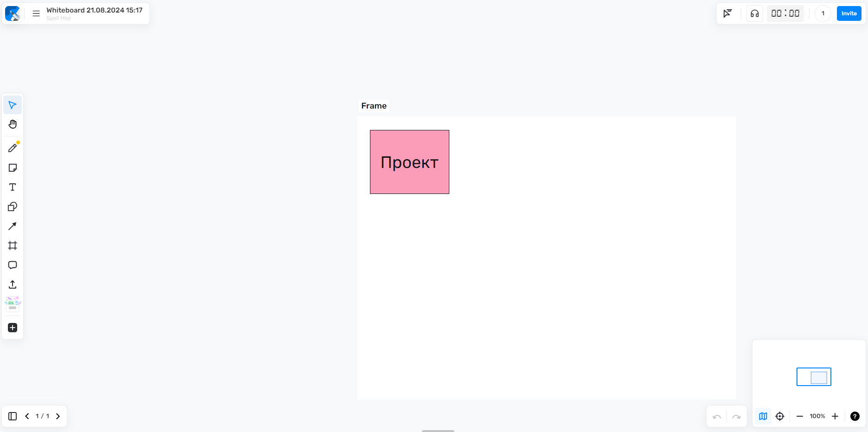
Task: Start audio call with headphones icon
Action: pos(755,13)
